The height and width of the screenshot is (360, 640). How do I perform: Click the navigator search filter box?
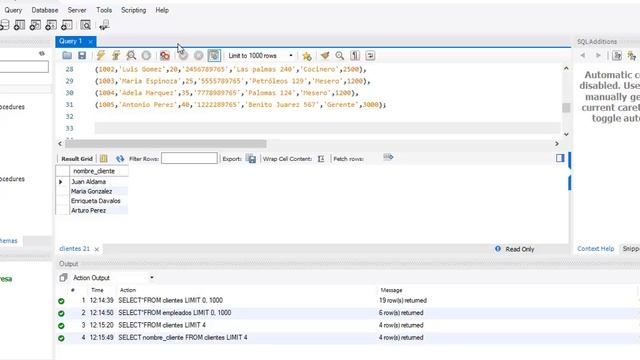24,67
